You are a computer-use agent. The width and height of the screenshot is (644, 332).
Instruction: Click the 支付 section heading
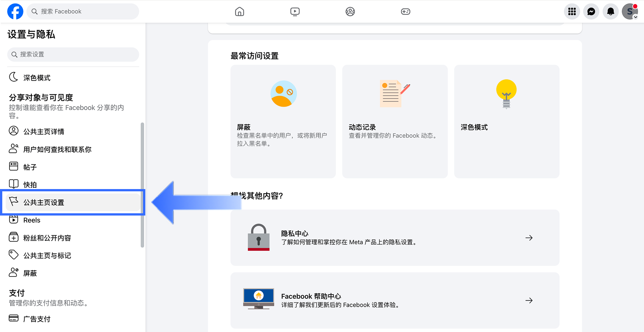pos(17,293)
